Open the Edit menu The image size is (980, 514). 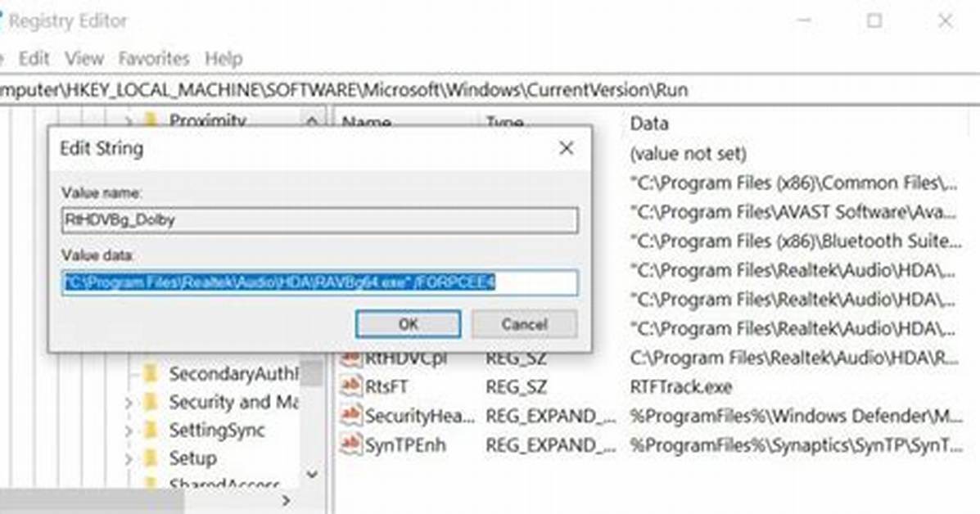coord(33,59)
